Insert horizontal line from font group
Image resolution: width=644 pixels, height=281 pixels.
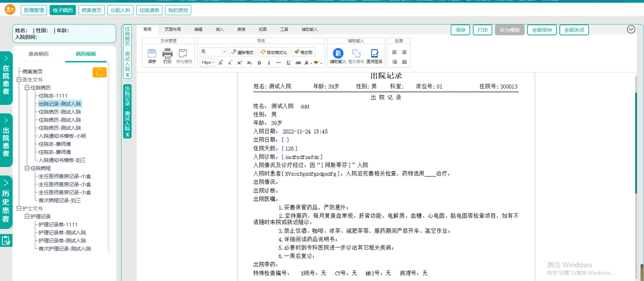278,63
